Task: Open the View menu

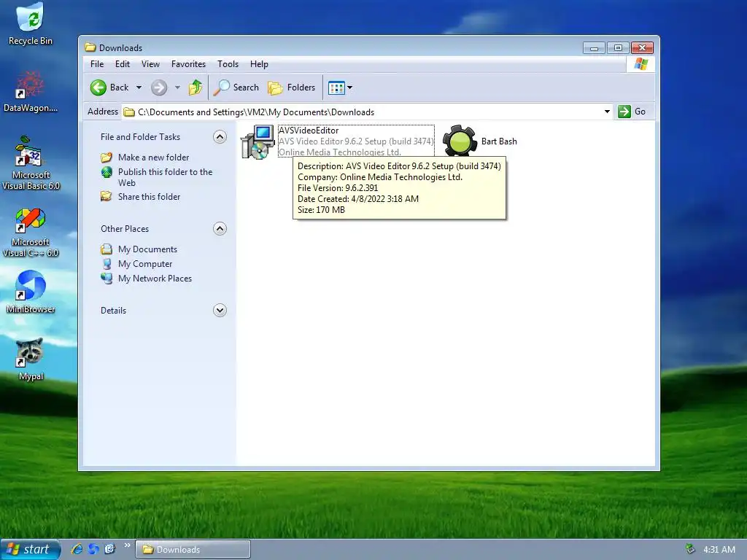Action: 150,64
